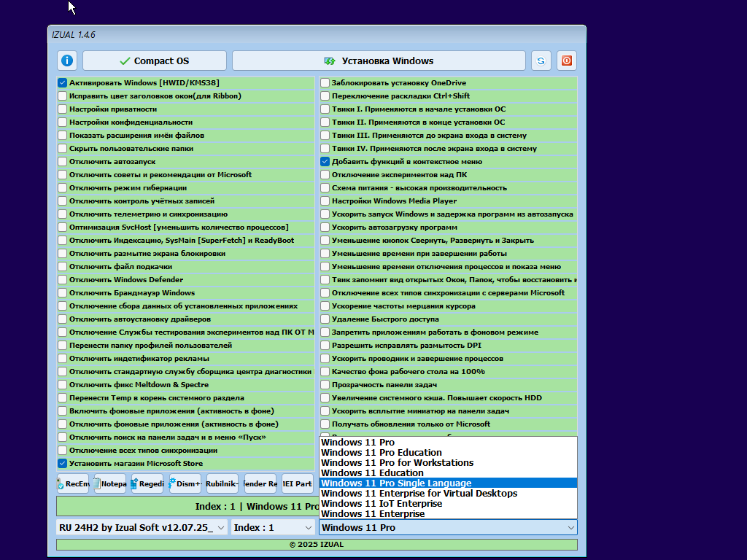Check Отключить контроль учётных записей
747x560 pixels.
click(x=63, y=201)
